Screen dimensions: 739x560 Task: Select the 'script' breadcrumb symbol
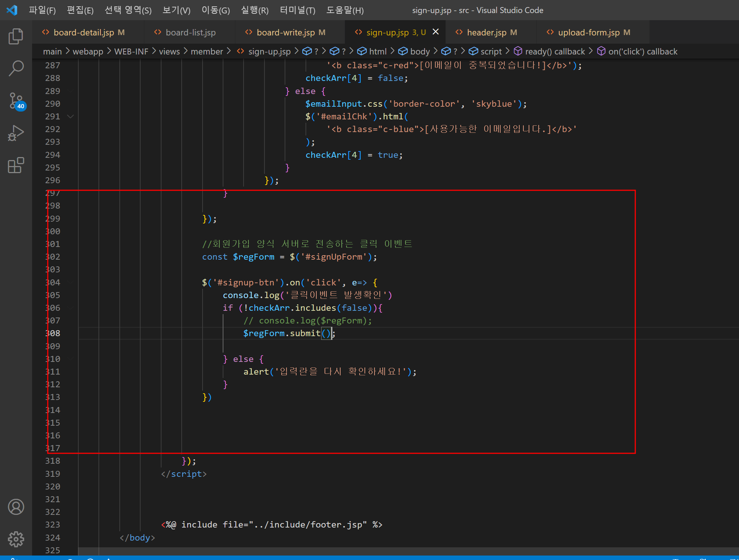485,51
